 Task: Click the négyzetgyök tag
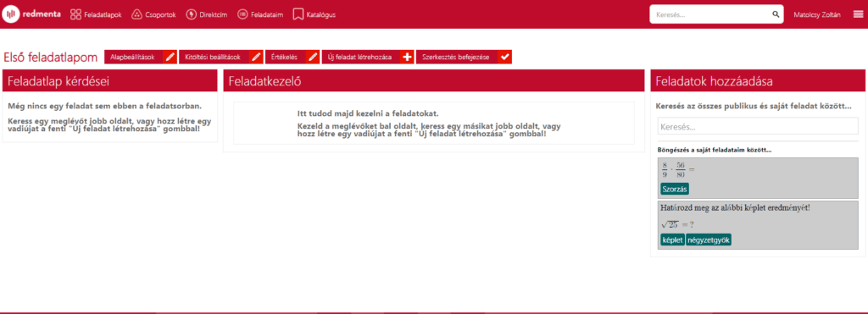coord(709,240)
